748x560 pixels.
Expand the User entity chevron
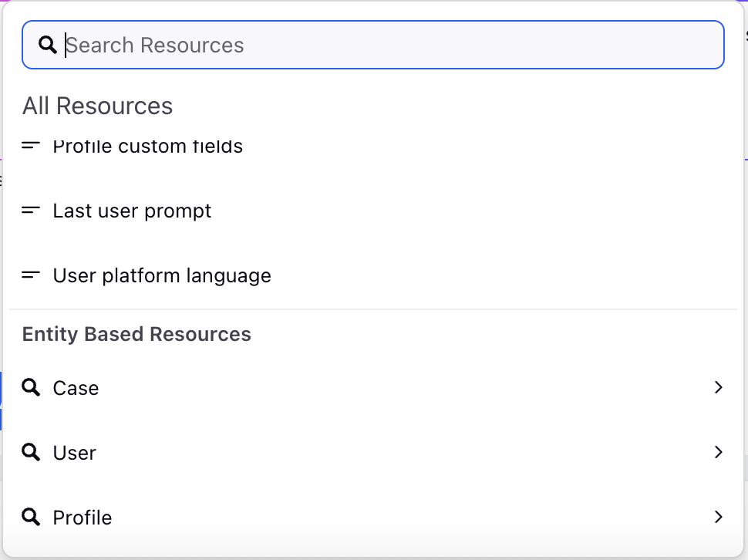(719, 452)
